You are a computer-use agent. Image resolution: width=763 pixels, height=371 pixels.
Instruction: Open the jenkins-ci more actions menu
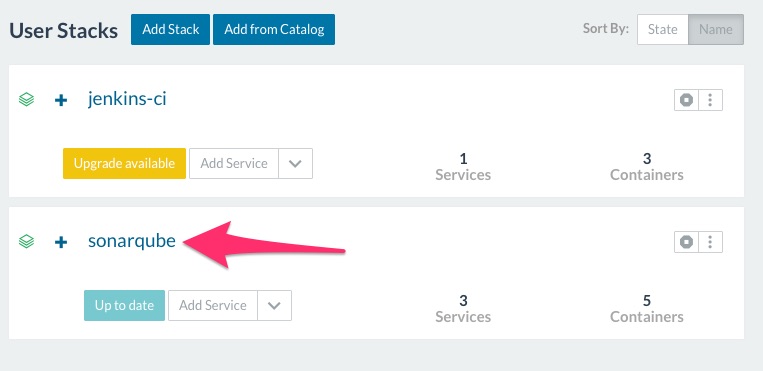click(710, 100)
